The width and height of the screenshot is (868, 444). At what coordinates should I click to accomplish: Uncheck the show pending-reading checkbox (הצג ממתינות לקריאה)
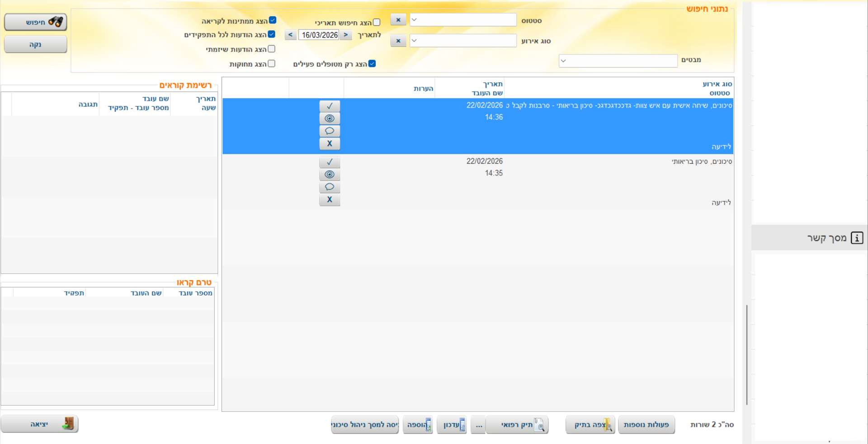pyautogui.click(x=273, y=20)
